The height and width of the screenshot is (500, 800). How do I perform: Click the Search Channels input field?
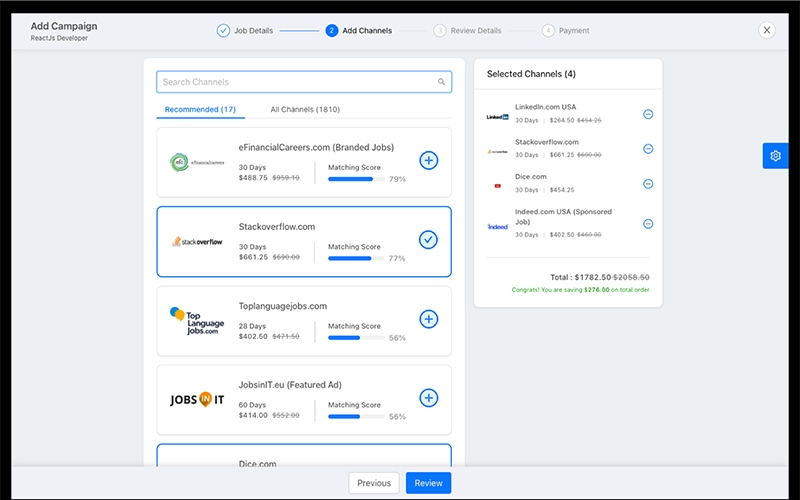tap(295, 82)
